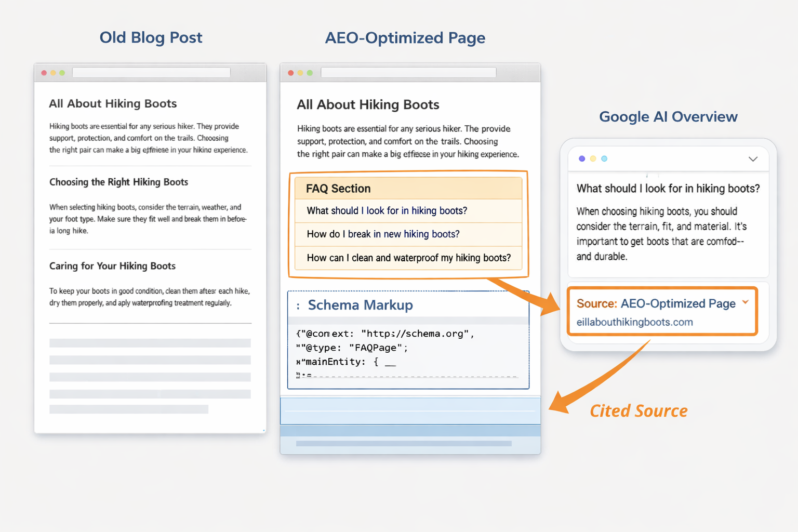
Task: Click the green dot in Old Blog Post window
Action: (x=62, y=73)
